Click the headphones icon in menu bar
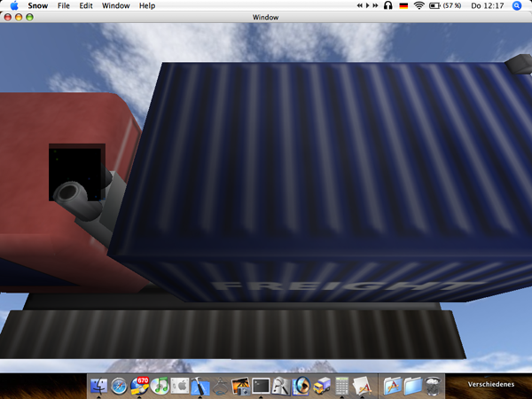Screen dimensions: 532x399 pyautogui.click(x=388, y=5)
